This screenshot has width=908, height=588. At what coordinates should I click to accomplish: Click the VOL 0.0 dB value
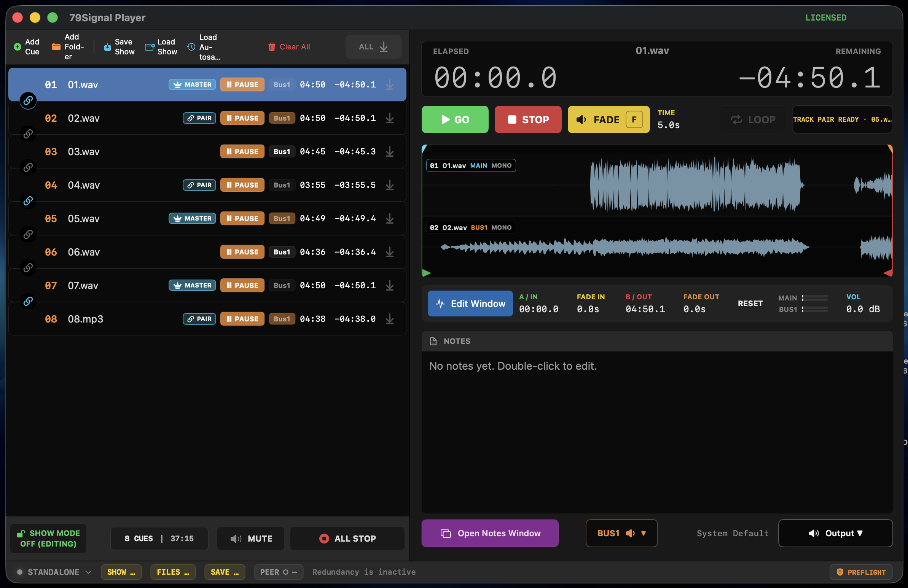[863, 309]
